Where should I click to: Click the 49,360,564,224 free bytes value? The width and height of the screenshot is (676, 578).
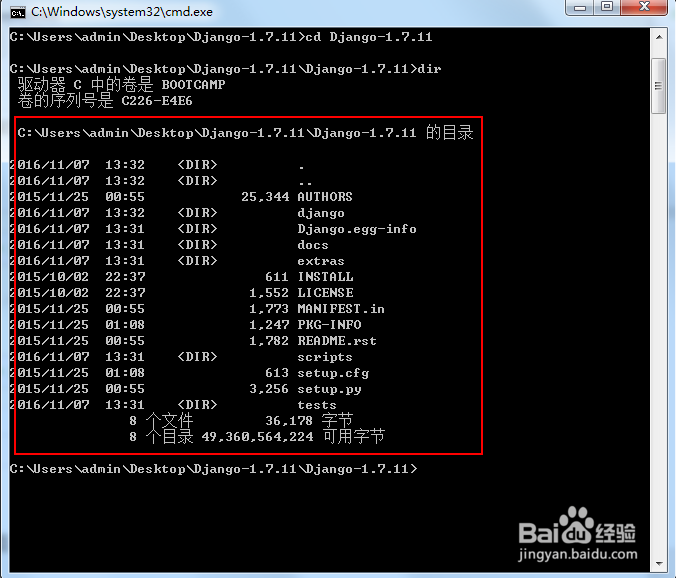257,437
